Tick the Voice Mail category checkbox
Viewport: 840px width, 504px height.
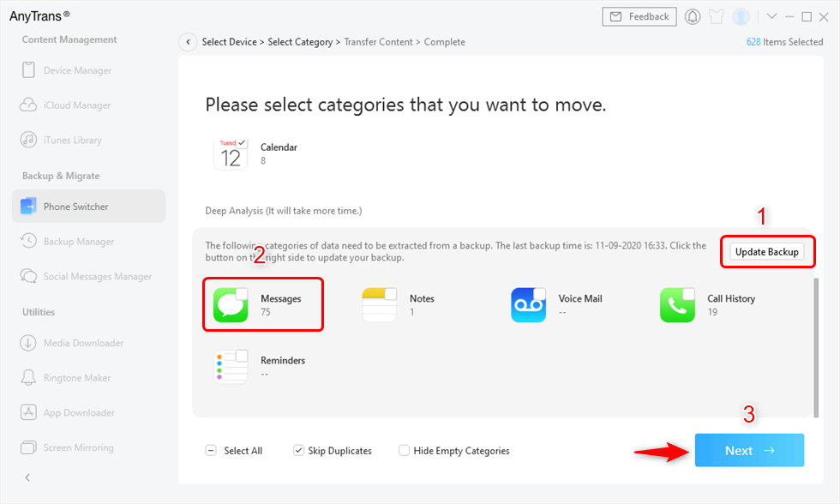point(539,293)
